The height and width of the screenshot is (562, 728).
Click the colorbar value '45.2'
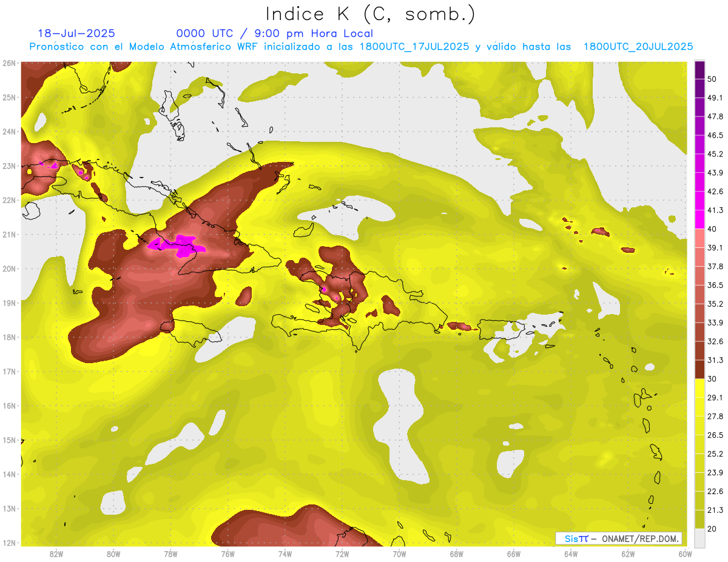(x=715, y=154)
